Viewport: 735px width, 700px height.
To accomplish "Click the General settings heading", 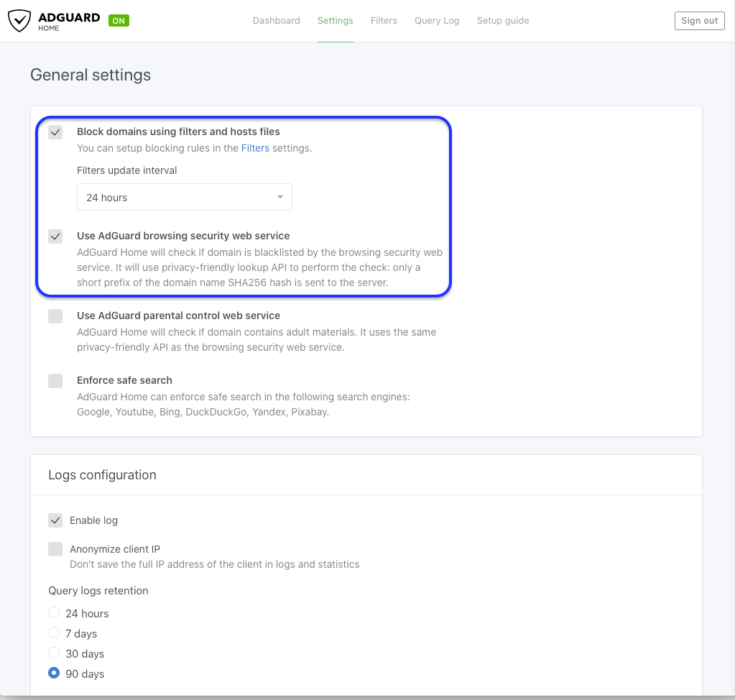I will click(x=91, y=75).
